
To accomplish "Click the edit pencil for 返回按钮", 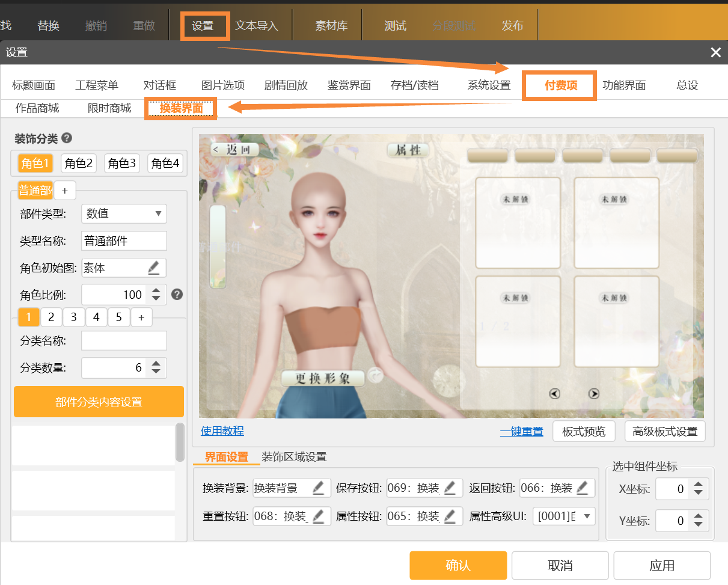I will (x=583, y=488).
